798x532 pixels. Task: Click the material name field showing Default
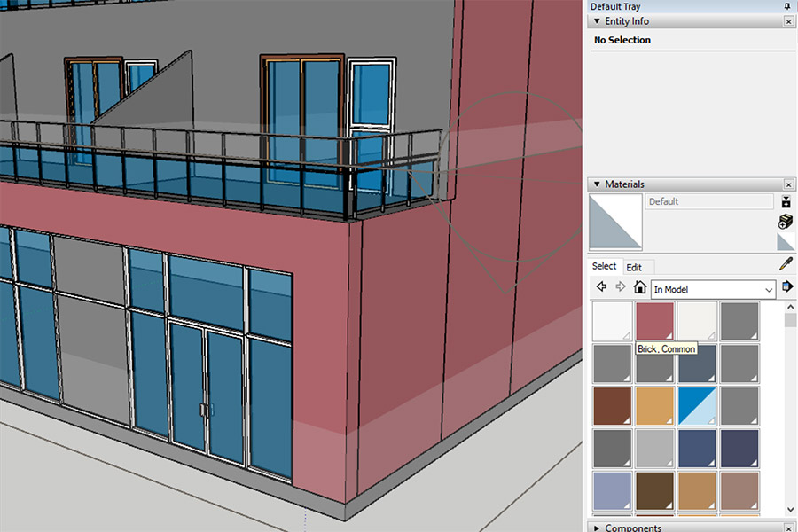[709, 201]
